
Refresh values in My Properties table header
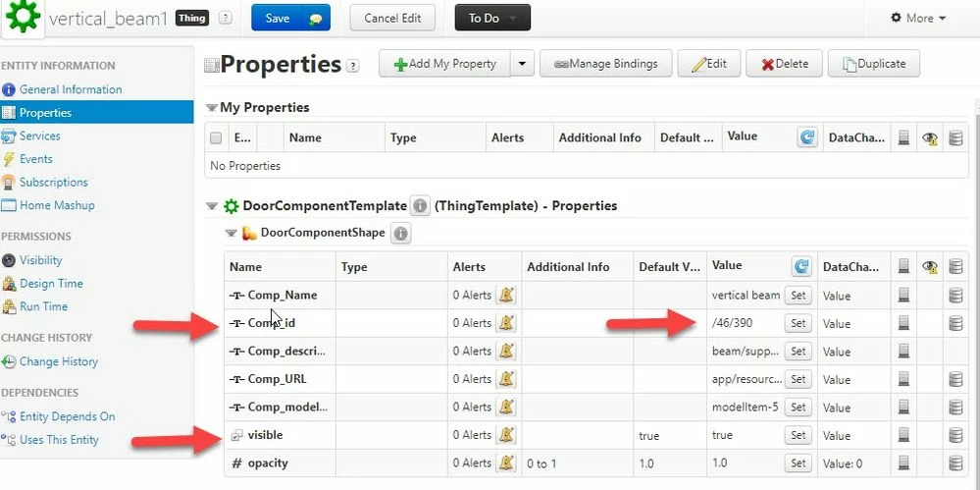807,137
